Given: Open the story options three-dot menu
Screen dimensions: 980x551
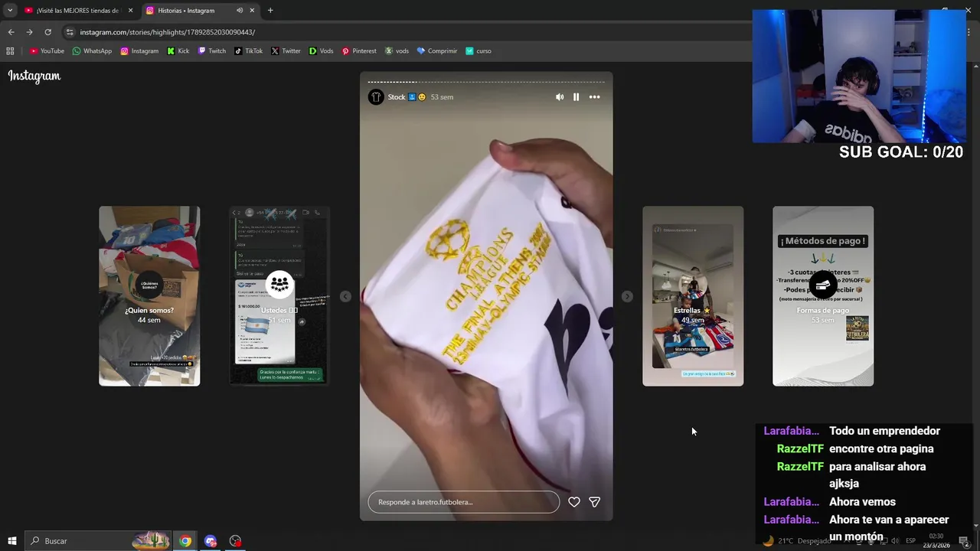Looking at the screenshot, I should click(x=594, y=97).
